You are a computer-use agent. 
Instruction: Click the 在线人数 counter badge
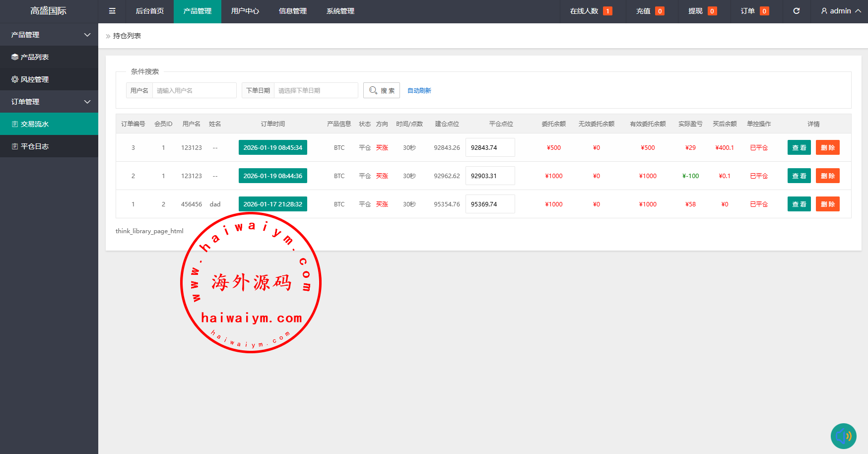(x=607, y=11)
